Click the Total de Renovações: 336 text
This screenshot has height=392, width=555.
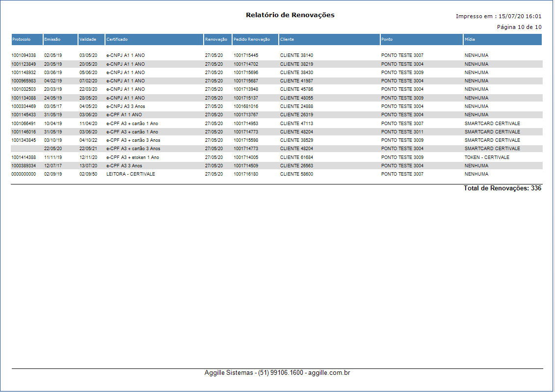tap(502, 188)
